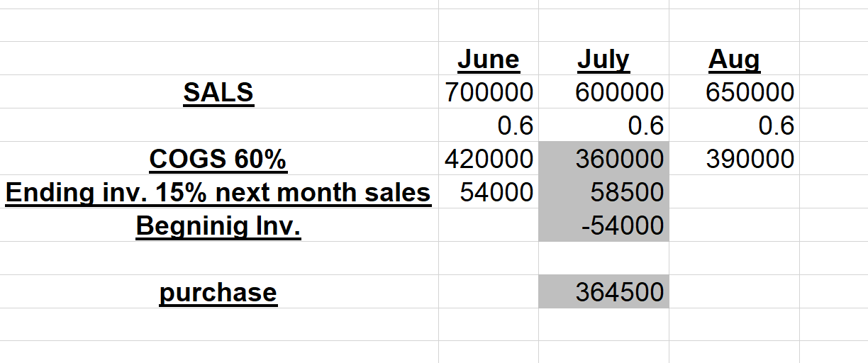The width and height of the screenshot is (868, 363).
Task: Click the purchase row label
Action: [x=218, y=292]
